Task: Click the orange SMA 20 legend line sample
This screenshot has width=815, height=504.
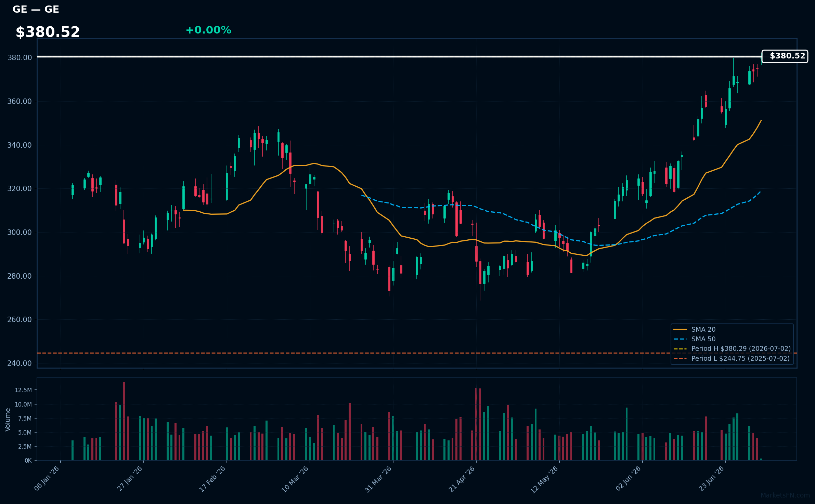Action: pos(680,330)
